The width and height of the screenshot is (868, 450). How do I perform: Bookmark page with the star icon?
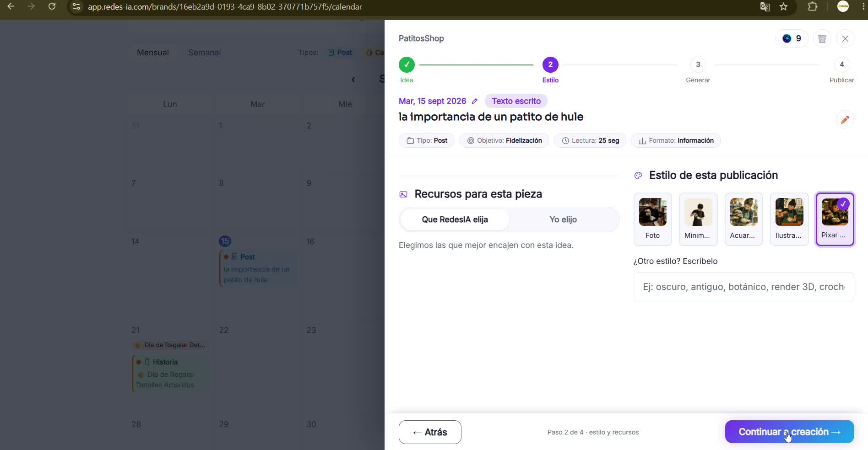[x=784, y=6]
